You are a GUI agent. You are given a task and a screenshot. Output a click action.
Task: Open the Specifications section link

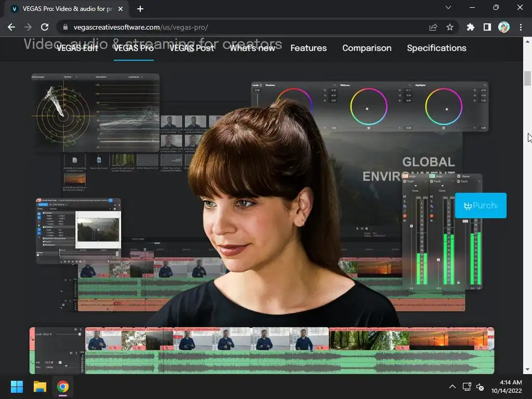pos(436,48)
